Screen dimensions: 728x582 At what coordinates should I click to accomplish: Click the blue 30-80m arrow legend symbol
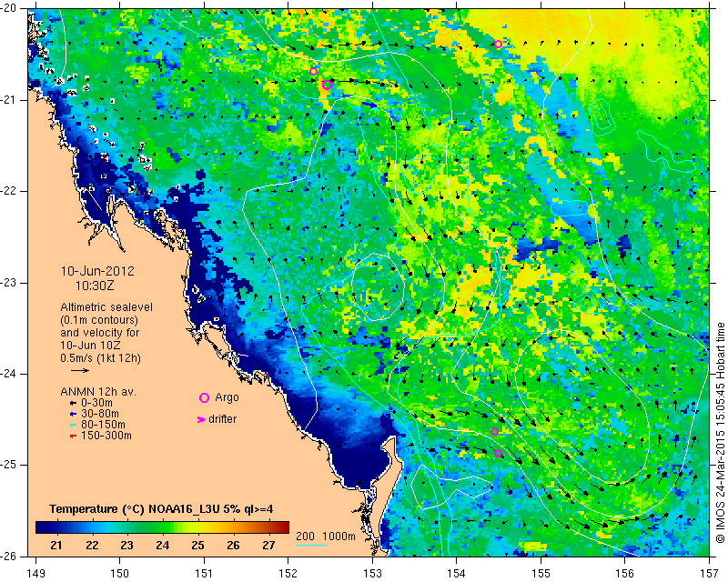click(73, 414)
